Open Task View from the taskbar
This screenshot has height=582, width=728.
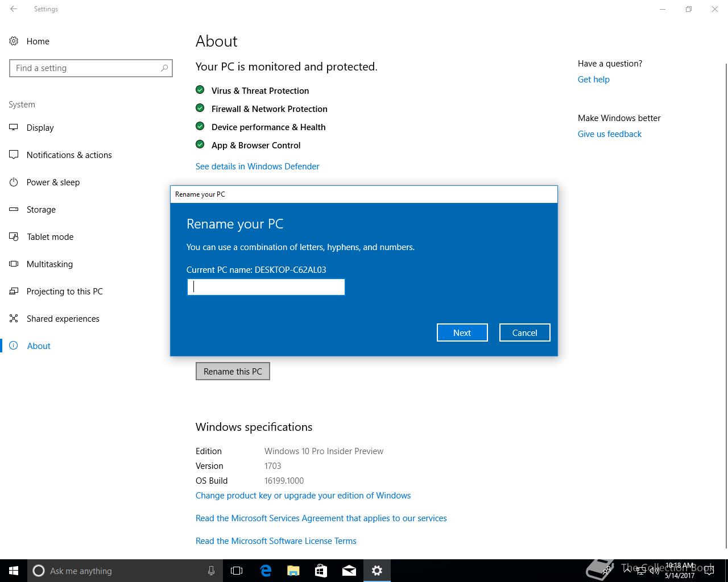pyautogui.click(x=237, y=571)
